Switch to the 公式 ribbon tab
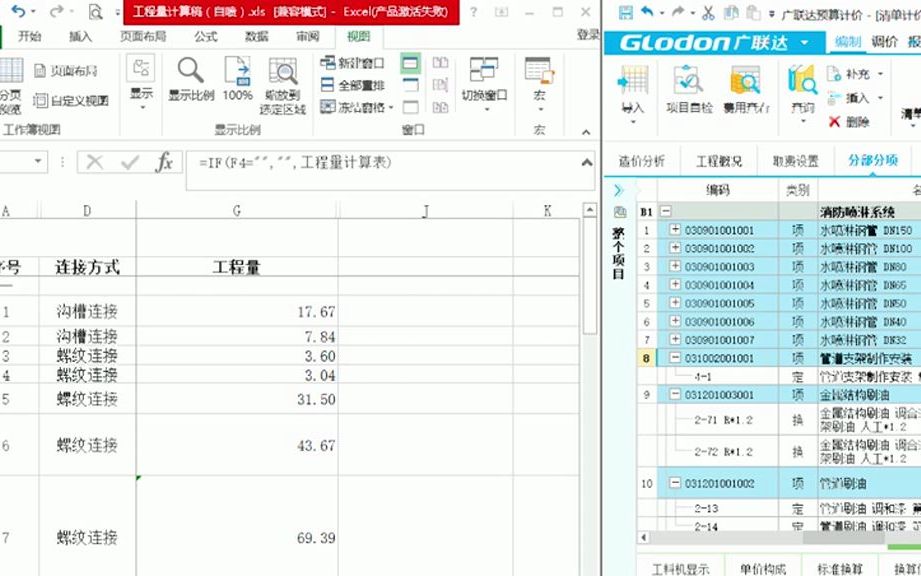 [x=206, y=36]
